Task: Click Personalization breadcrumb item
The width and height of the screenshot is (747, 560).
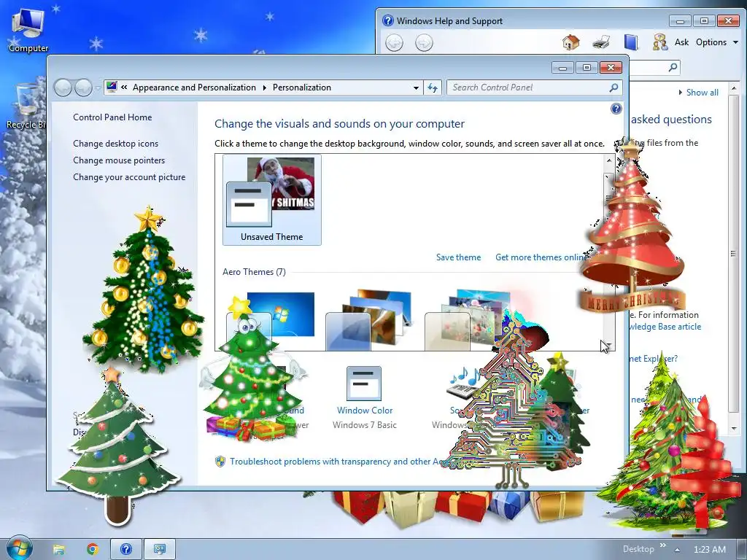Action: click(301, 87)
